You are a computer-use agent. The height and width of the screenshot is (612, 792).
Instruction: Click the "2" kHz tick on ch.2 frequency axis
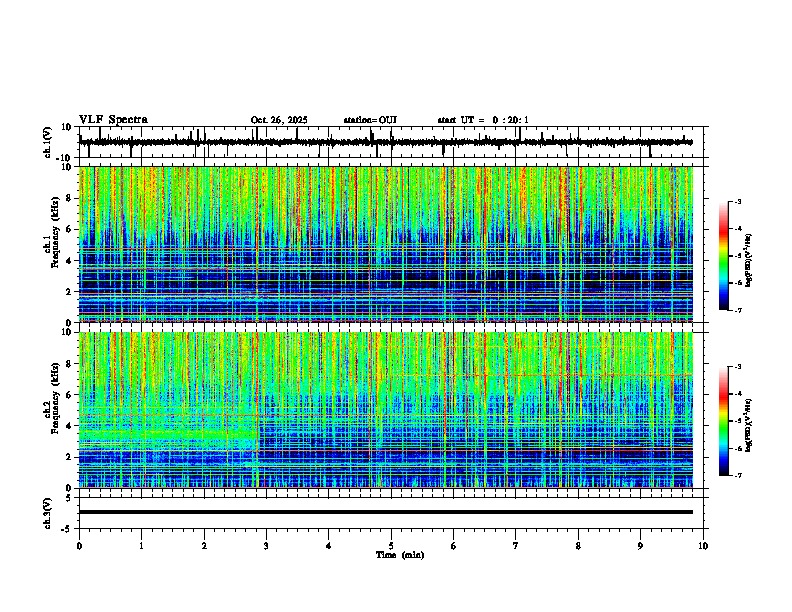point(69,457)
